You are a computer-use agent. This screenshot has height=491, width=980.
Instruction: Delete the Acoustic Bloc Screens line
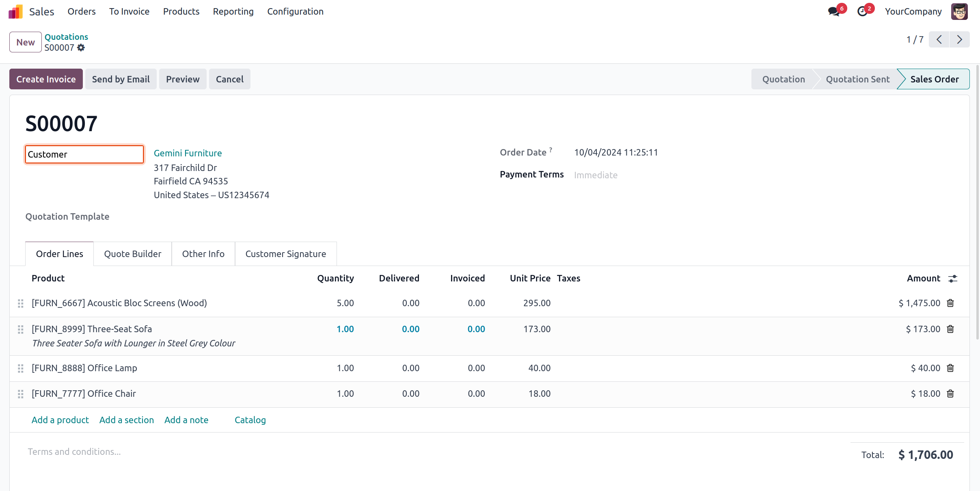[x=950, y=303]
